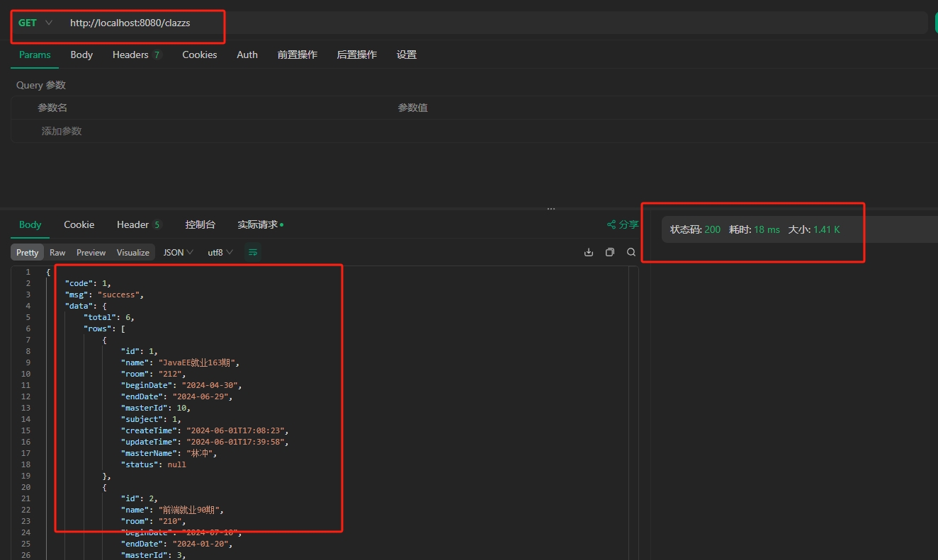The width and height of the screenshot is (938, 560).
Task: Open the Auth tab
Action: coord(247,55)
